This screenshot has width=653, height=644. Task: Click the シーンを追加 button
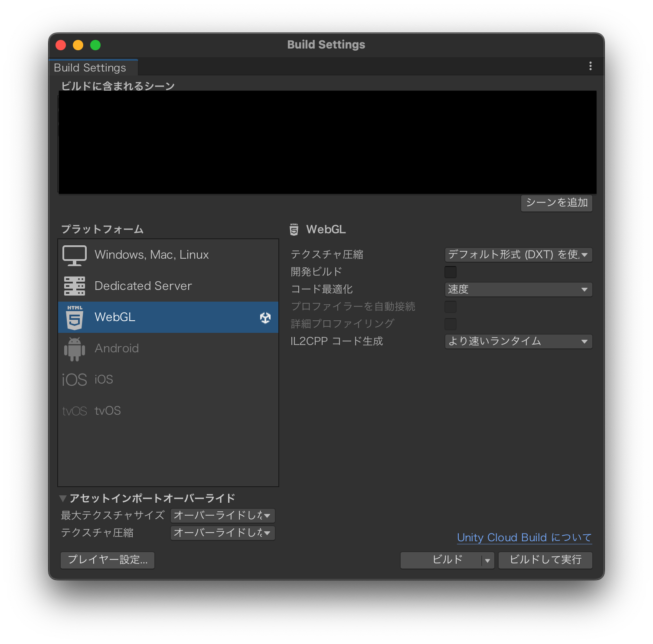tap(556, 203)
